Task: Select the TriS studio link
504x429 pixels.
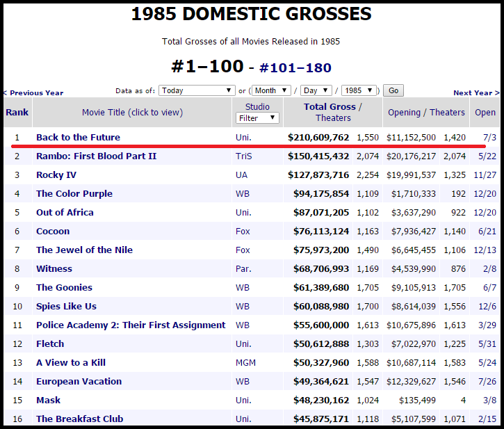Action: (244, 156)
